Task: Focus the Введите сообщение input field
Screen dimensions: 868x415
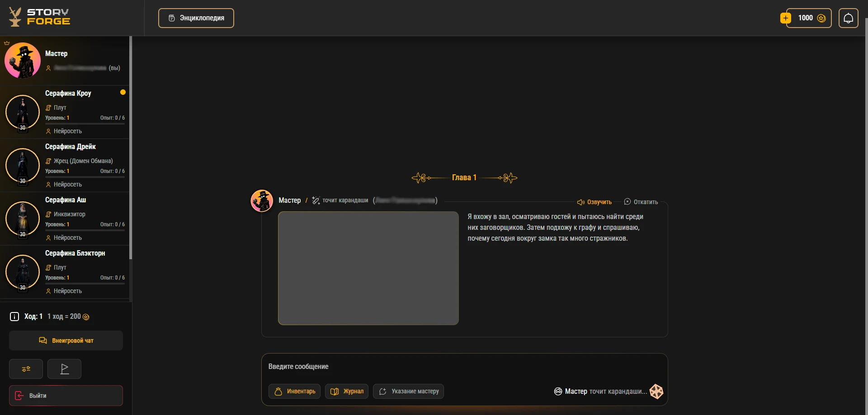Action: click(464, 367)
